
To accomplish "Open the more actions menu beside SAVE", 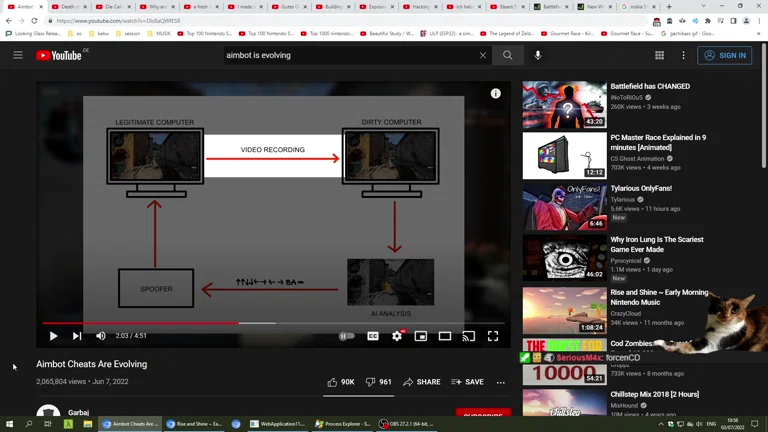I will coord(501,382).
